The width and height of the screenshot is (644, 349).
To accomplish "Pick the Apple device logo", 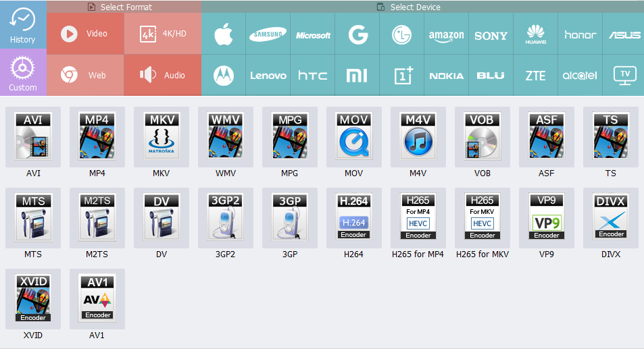I will tap(224, 35).
